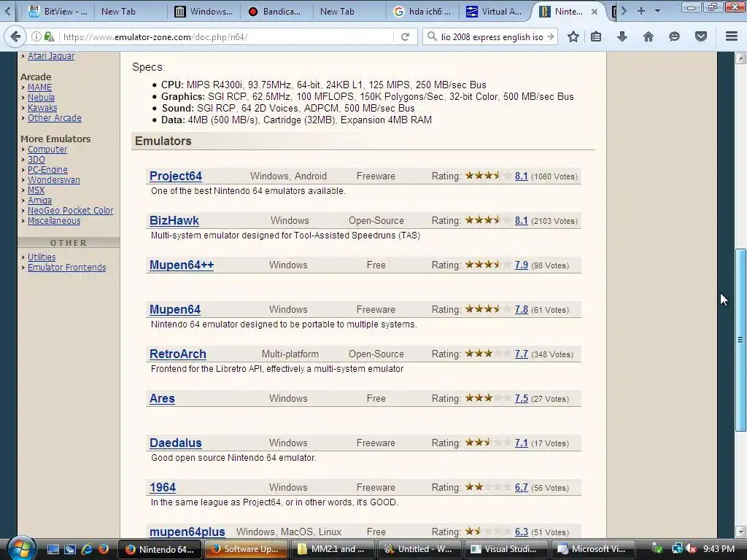The width and height of the screenshot is (747, 560).
Task: Click Daedalus' 7.1 rating link
Action: coord(521,443)
